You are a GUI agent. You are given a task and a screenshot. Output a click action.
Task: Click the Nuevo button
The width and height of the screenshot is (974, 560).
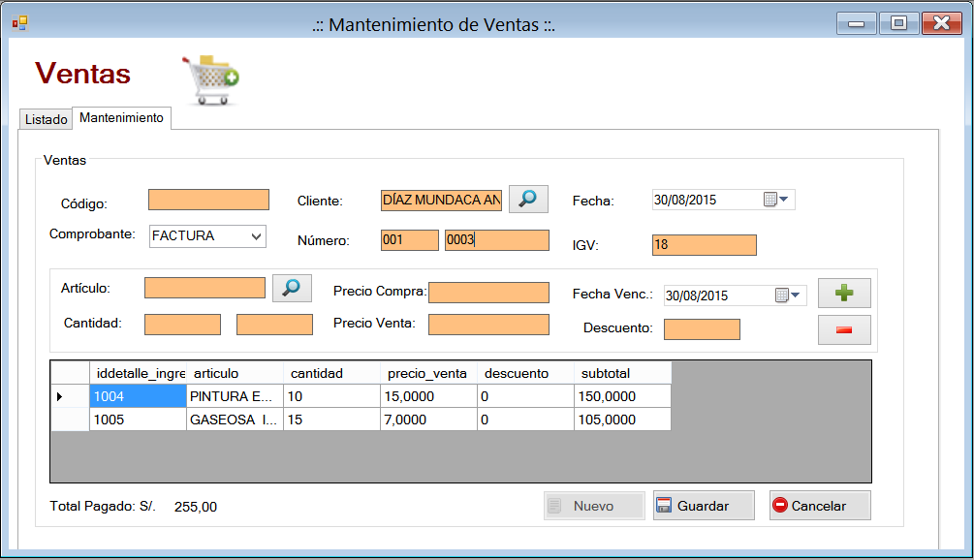click(593, 505)
